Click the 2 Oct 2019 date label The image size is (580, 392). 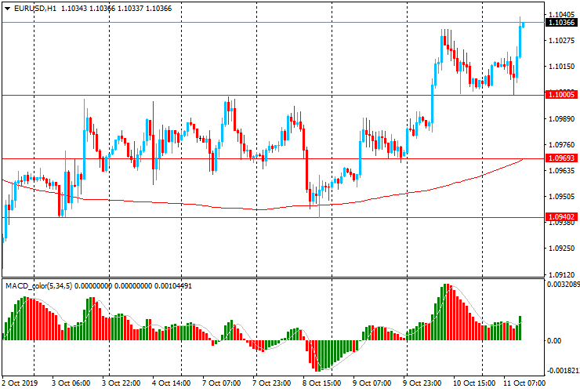[x=21, y=384]
